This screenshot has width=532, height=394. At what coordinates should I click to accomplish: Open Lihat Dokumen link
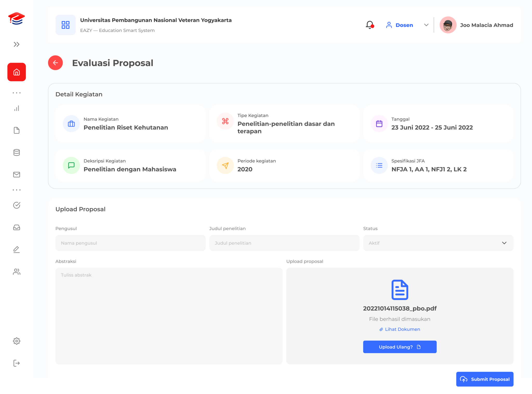click(400, 329)
